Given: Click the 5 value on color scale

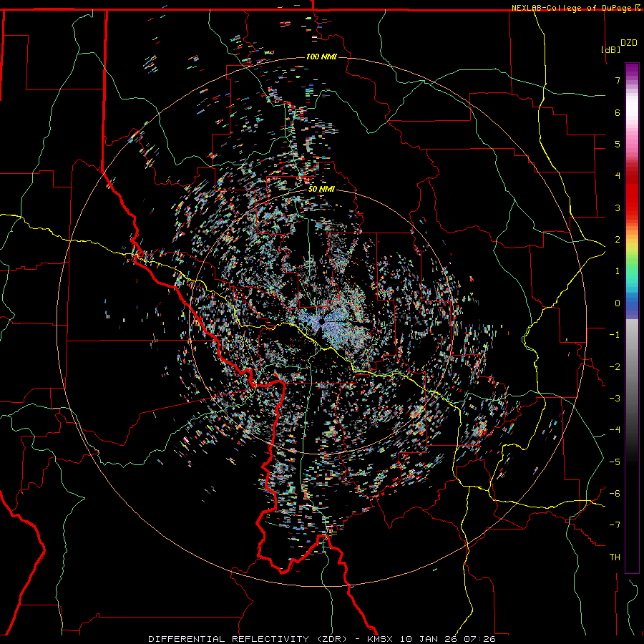Looking at the screenshot, I should (x=618, y=144).
